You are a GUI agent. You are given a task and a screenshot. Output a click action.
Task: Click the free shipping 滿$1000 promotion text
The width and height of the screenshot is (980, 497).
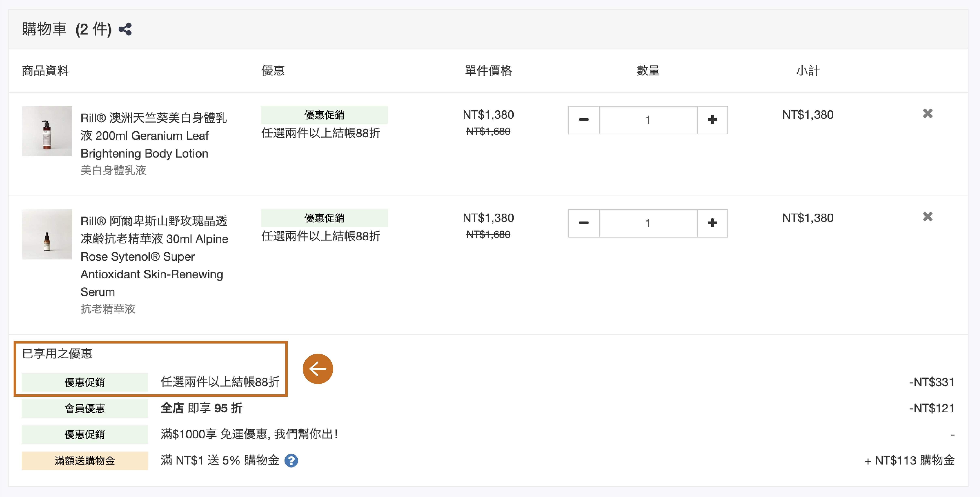click(249, 434)
